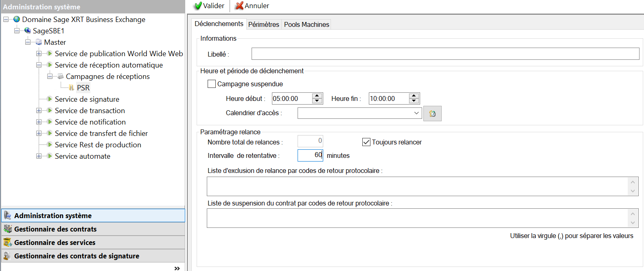
Task: Click the Gestionnaire des contrats de signature icon
Action: point(7,256)
